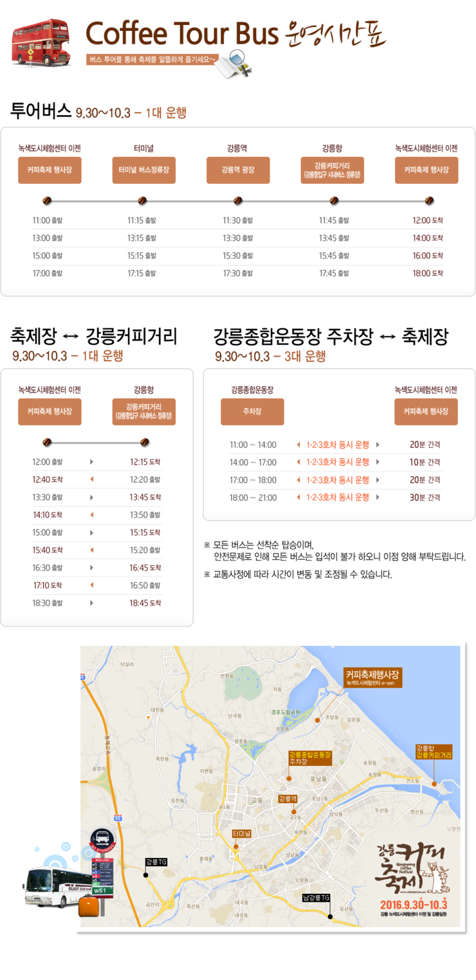This screenshot has height=980, width=476.
Task: Click the 10분 간격 interval
Action: (x=425, y=462)
